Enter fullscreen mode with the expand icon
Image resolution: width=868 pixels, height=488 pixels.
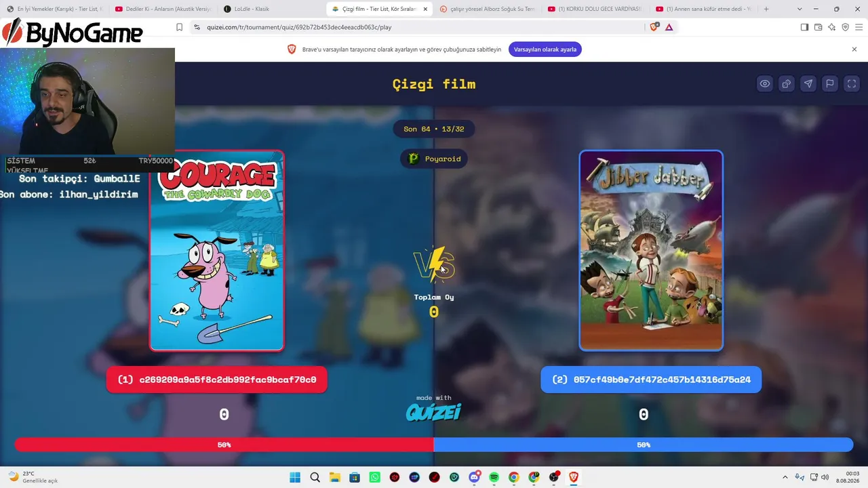pos(852,84)
